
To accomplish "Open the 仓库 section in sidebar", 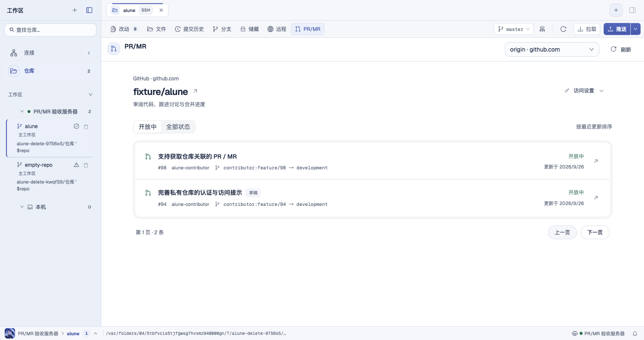I will [50, 71].
